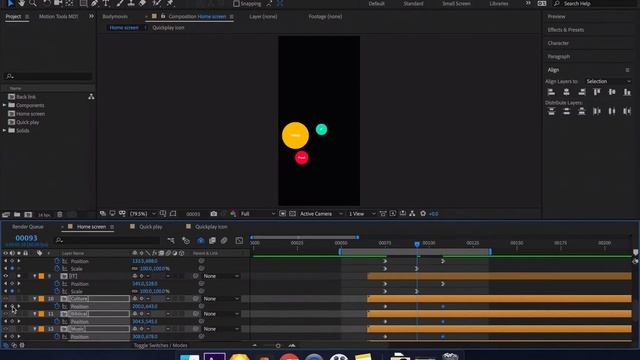Open parent None dropdown for Culture layer
The width and height of the screenshot is (640, 360).
click(221, 299)
